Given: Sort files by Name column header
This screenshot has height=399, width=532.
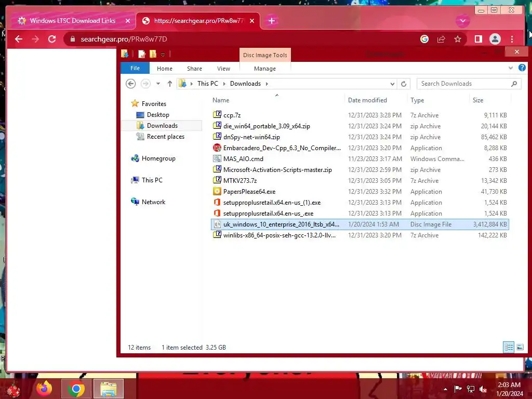Looking at the screenshot, I should [x=220, y=100].
